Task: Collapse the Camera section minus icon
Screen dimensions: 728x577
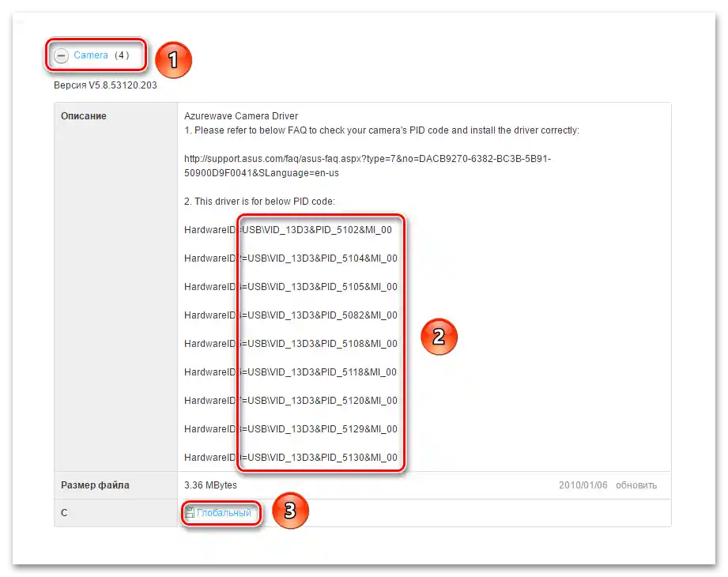Action: [61, 55]
